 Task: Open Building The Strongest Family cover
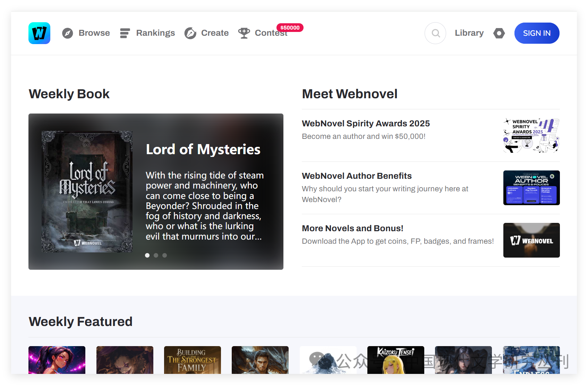click(x=192, y=360)
